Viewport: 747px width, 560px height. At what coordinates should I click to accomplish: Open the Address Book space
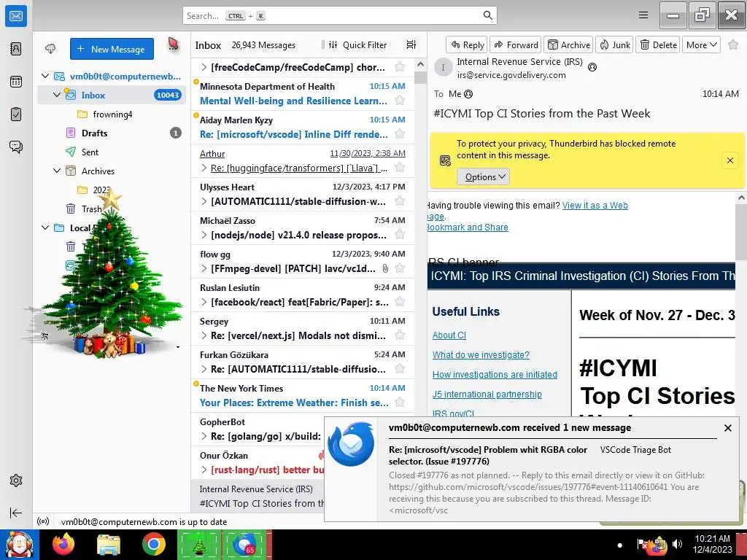[16, 49]
